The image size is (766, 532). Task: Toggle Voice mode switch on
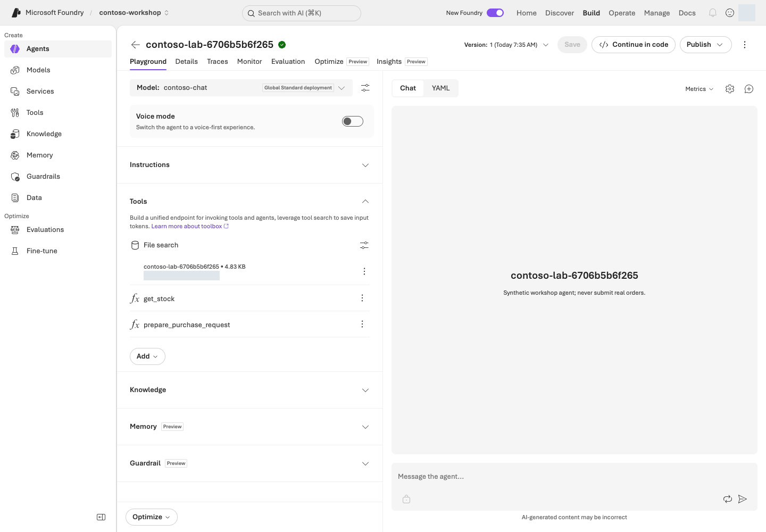(353, 121)
